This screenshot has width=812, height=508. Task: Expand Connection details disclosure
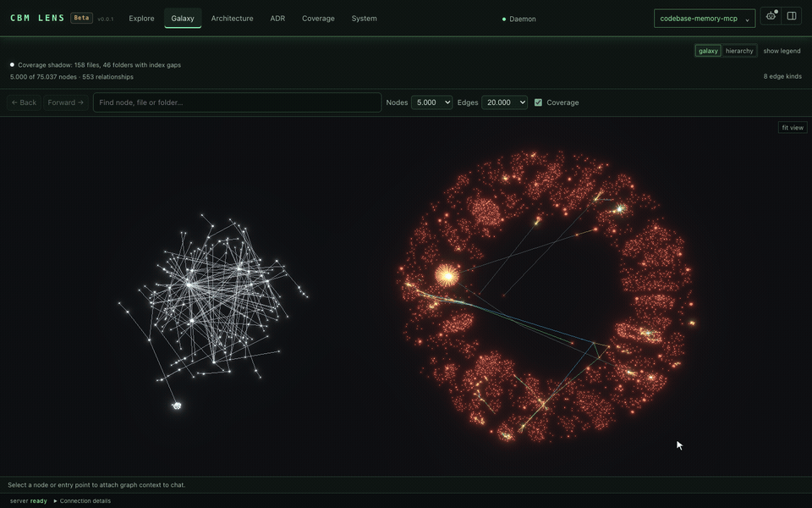point(82,500)
